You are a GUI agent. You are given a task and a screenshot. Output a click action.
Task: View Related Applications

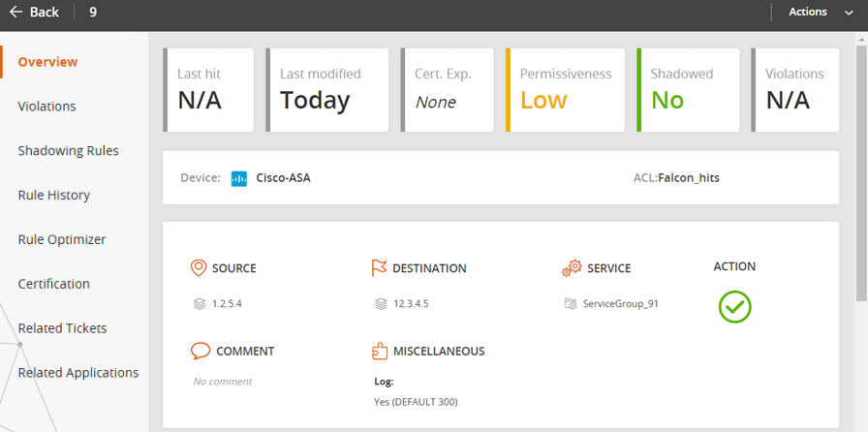point(77,374)
